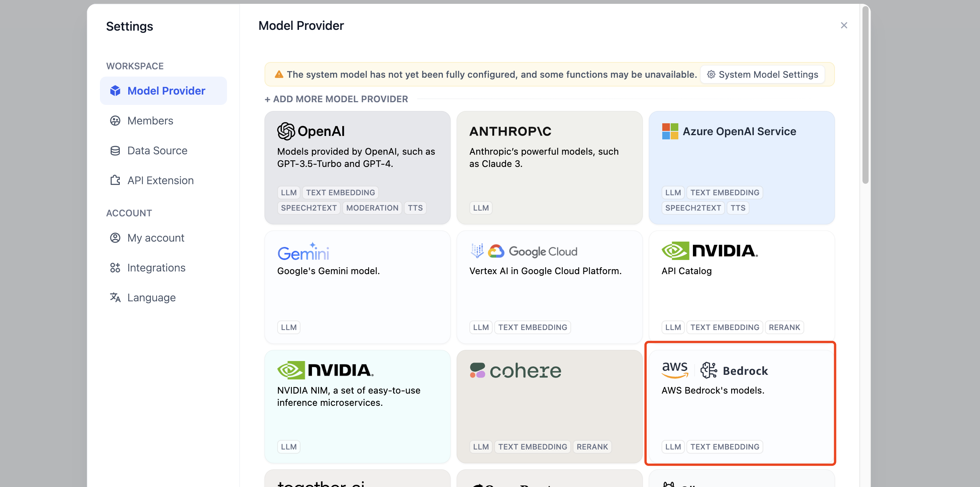This screenshot has width=980, height=487.
Task: Click TTS tag on Azure OpenAI card
Action: point(738,208)
